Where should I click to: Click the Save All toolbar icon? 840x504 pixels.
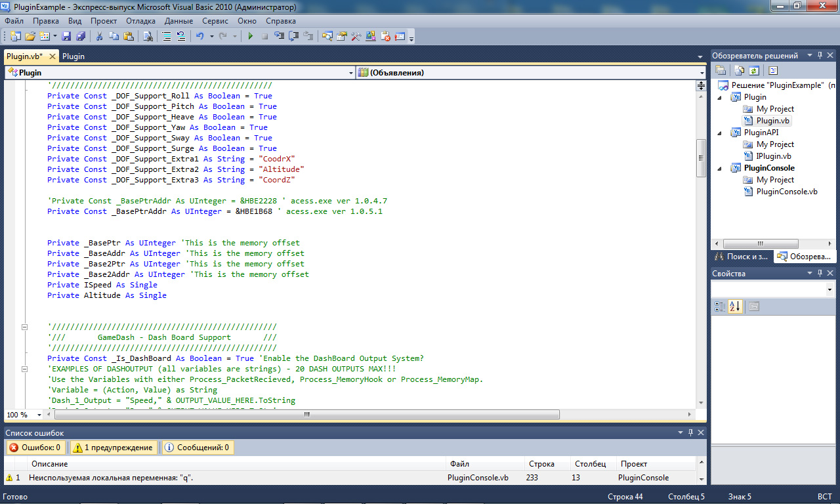[81, 37]
